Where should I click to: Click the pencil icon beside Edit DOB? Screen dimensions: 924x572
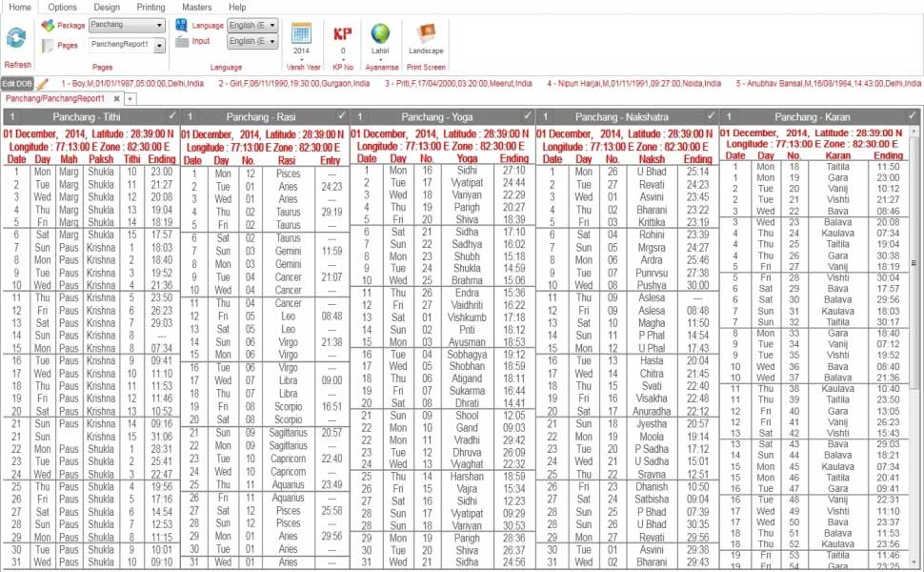[43, 84]
